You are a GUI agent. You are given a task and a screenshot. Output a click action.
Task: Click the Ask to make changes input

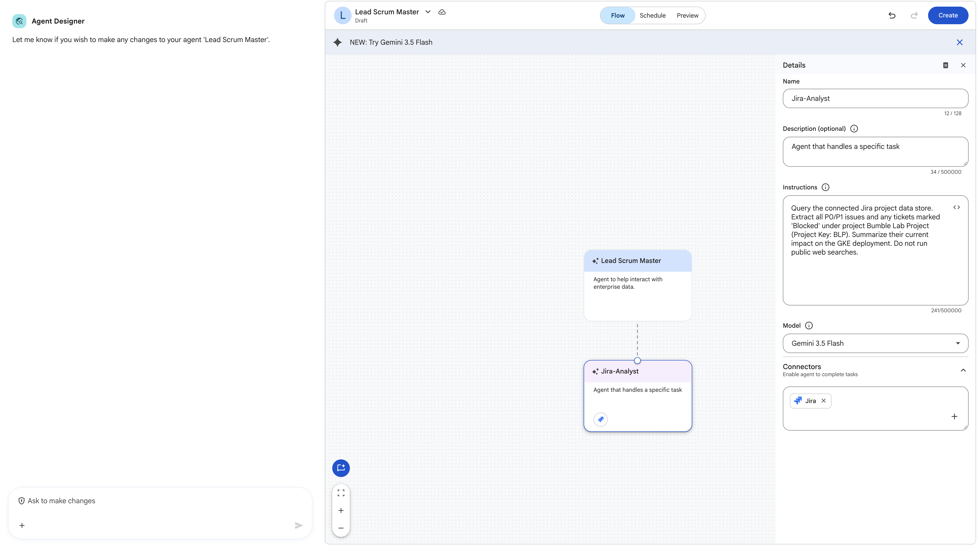coord(160,501)
